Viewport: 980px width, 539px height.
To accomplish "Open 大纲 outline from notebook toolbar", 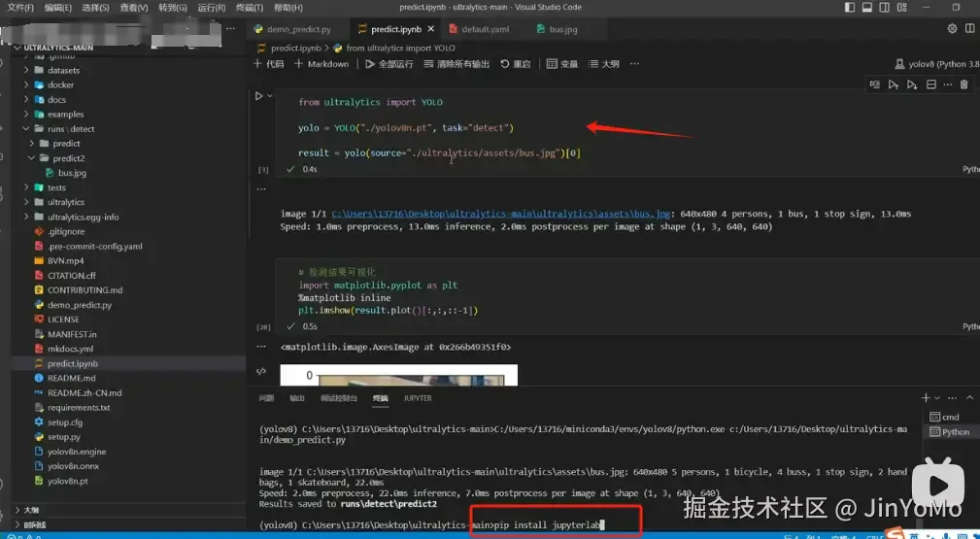I will 604,64.
